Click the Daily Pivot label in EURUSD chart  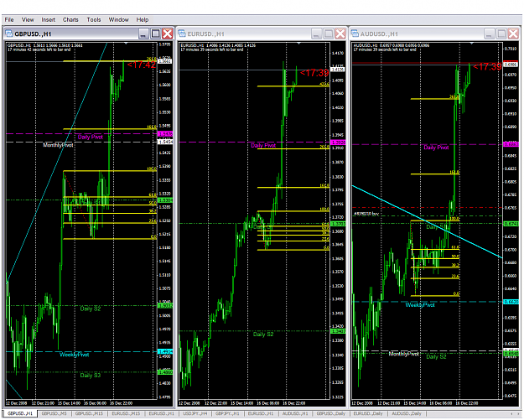(263, 146)
